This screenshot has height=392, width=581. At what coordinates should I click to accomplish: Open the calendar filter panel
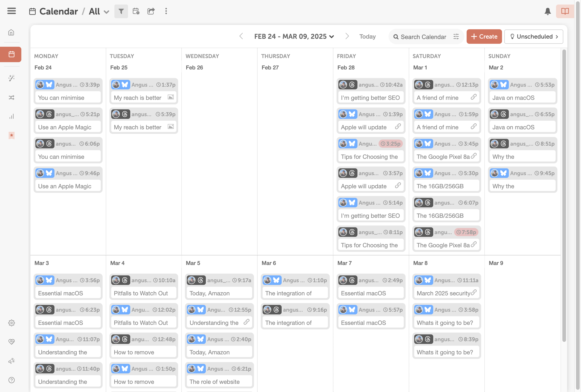[x=121, y=11]
